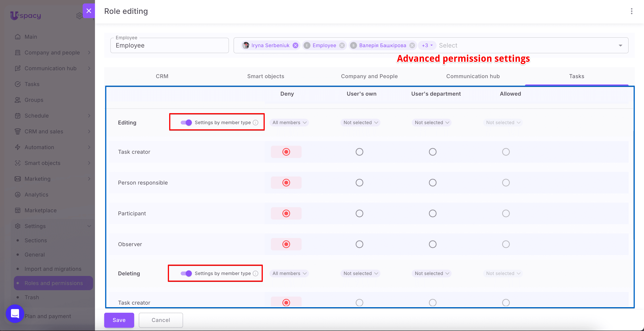Switch to the CRM tab

point(162,76)
